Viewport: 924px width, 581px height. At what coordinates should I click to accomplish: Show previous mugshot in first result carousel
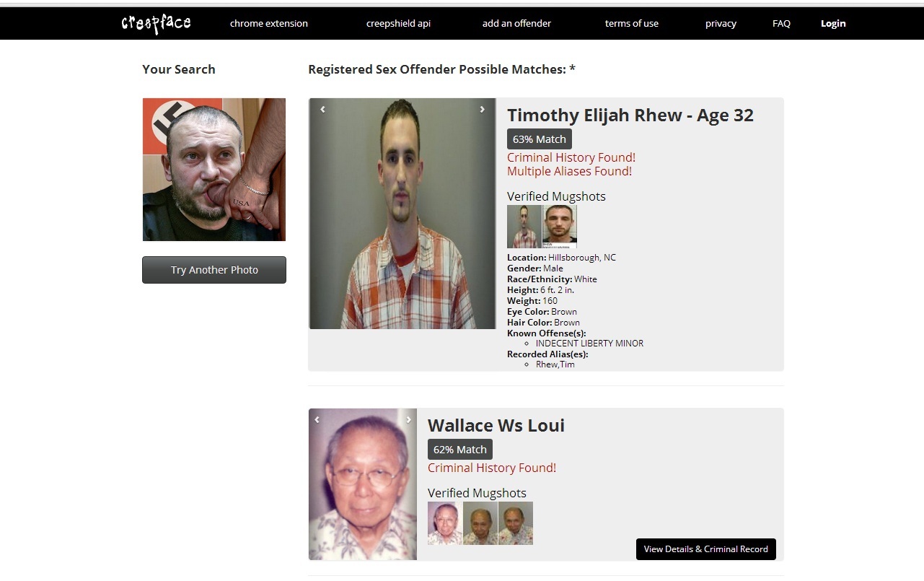pyautogui.click(x=322, y=110)
